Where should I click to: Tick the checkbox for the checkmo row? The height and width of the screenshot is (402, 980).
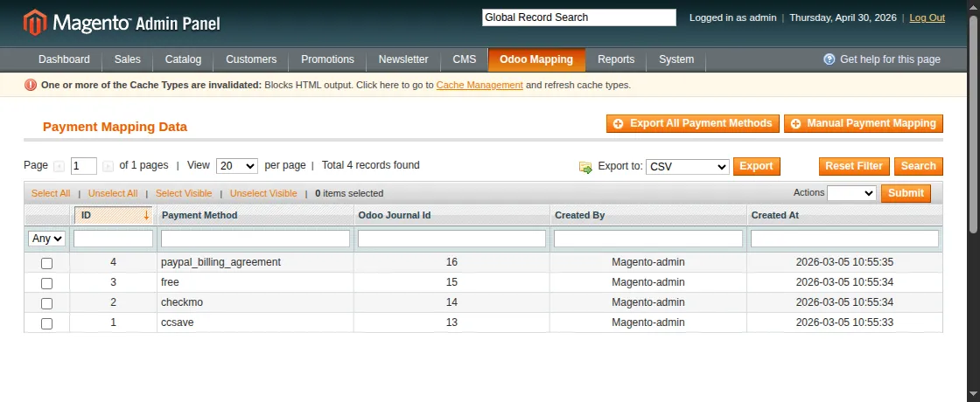pyautogui.click(x=47, y=303)
